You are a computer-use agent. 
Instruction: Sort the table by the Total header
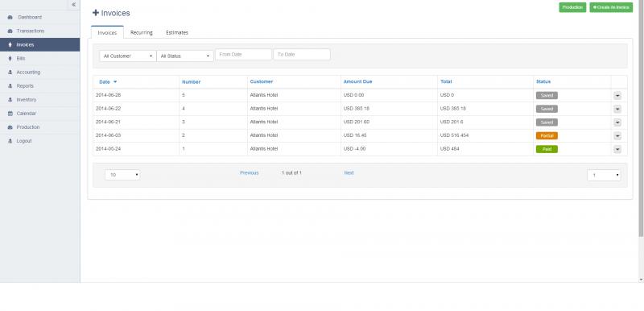point(446,81)
